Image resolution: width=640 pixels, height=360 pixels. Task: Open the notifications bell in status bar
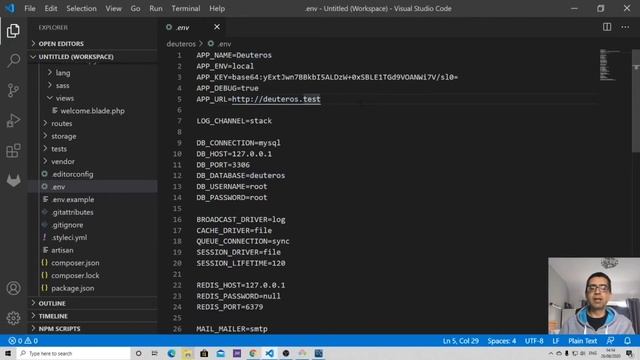627,341
